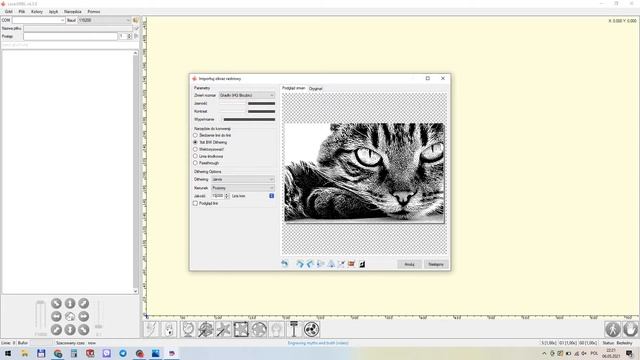Click the Anuluj button
640x360 pixels.
click(409, 264)
